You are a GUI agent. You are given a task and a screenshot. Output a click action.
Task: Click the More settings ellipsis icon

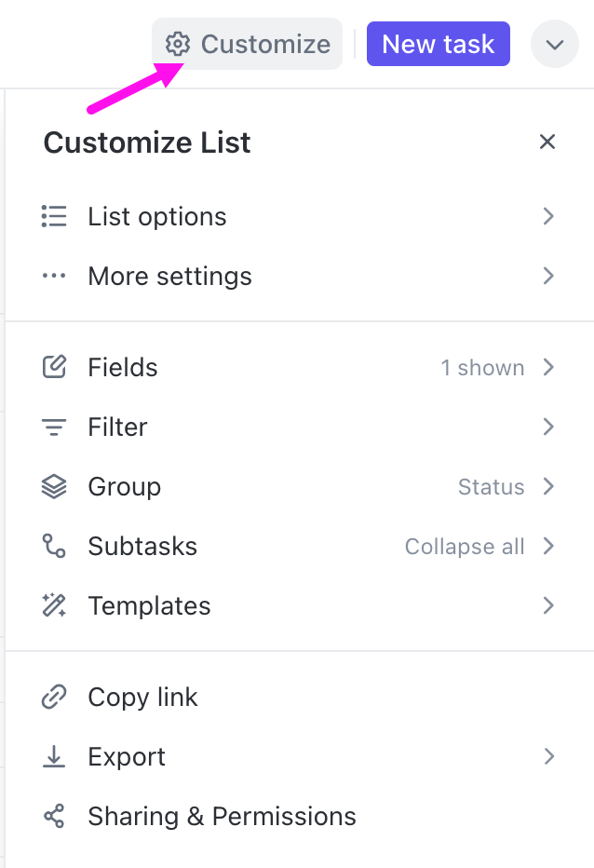(x=54, y=276)
